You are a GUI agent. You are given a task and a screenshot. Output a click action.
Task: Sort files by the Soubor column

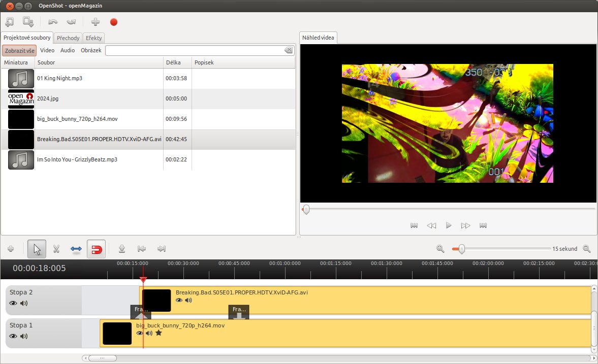pyautogui.click(x=99, y=62)
